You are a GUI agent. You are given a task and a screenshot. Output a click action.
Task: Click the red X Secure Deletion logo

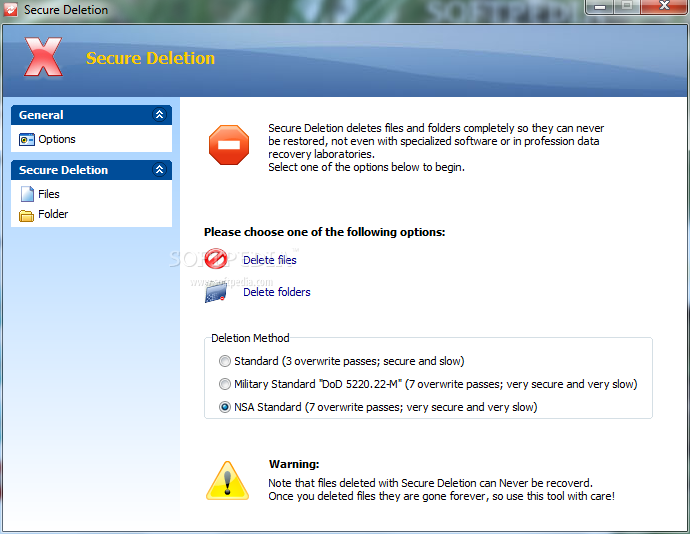[x=43, y=57]
